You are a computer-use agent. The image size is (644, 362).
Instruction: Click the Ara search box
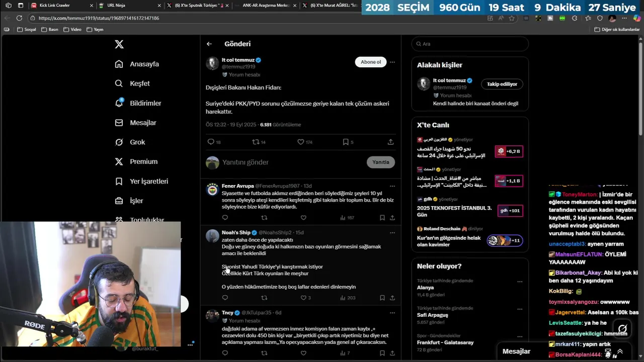click(470, 44)
